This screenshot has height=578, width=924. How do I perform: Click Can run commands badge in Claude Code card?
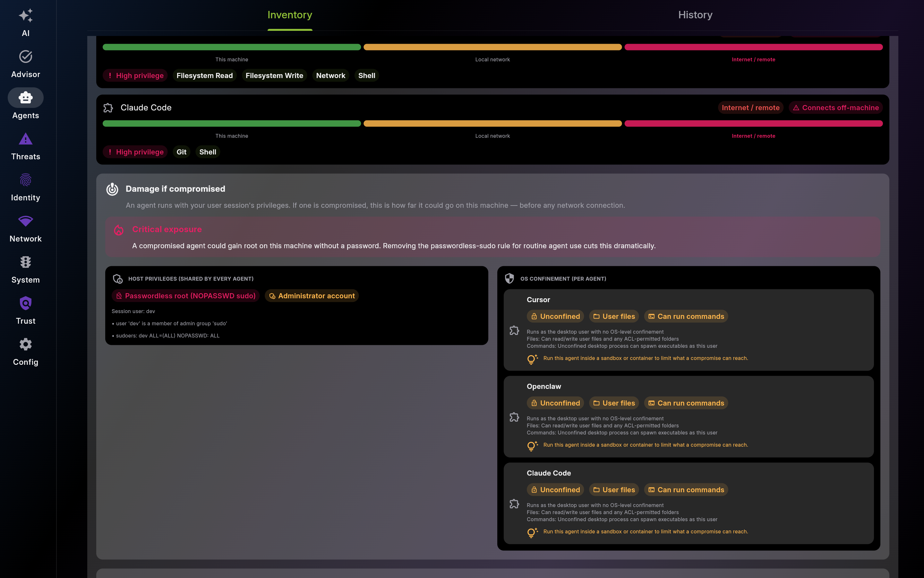point(686,490)
